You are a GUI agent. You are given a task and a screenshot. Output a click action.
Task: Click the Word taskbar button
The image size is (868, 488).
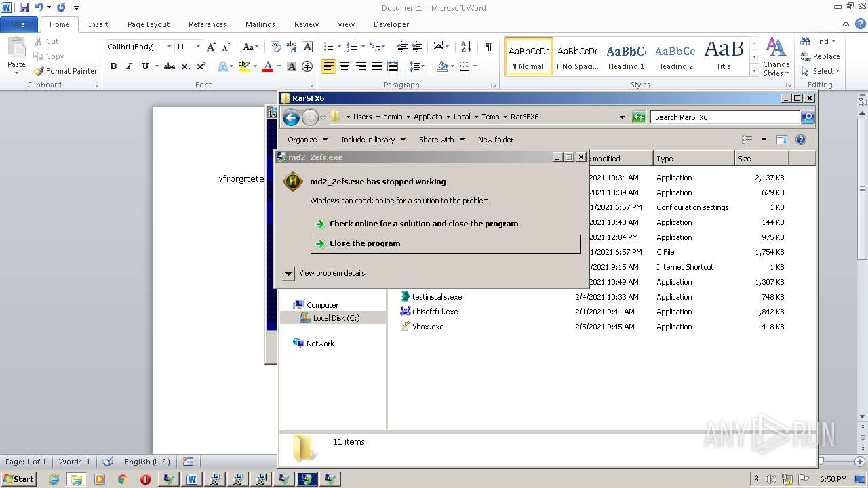pyautogui.click(x=192, y=479)
